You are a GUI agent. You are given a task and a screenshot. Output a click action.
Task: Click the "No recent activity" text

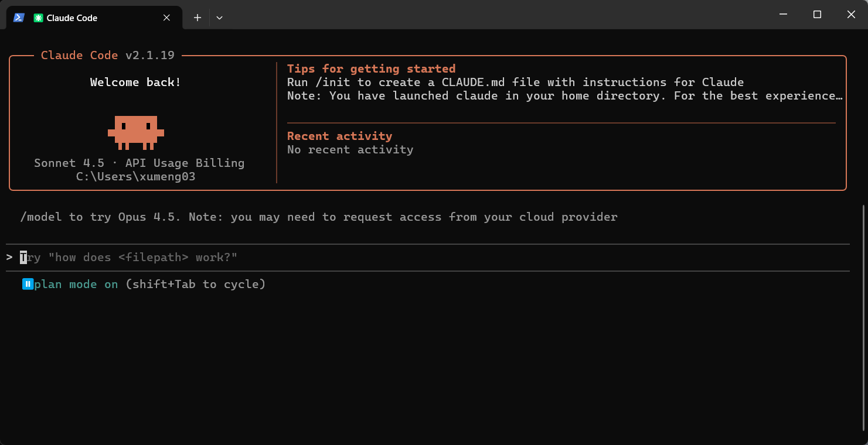pyautogui.click(x=350, y=149)
